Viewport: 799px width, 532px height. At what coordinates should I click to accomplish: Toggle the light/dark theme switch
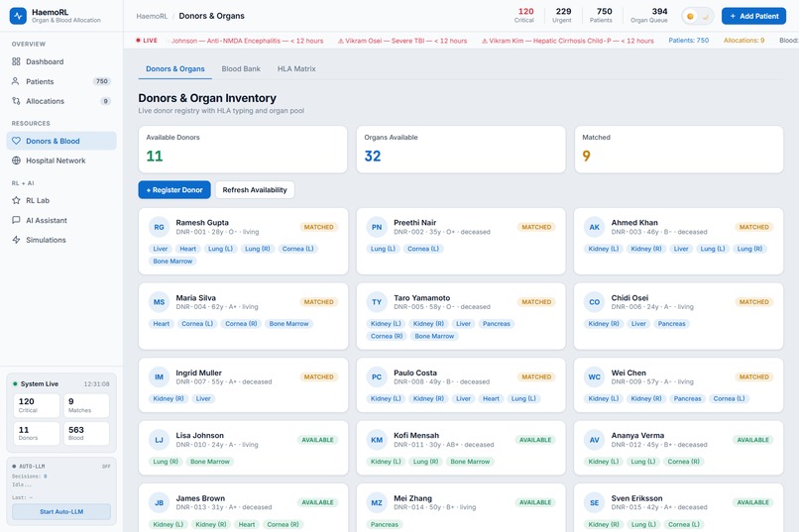click(698, 16)
